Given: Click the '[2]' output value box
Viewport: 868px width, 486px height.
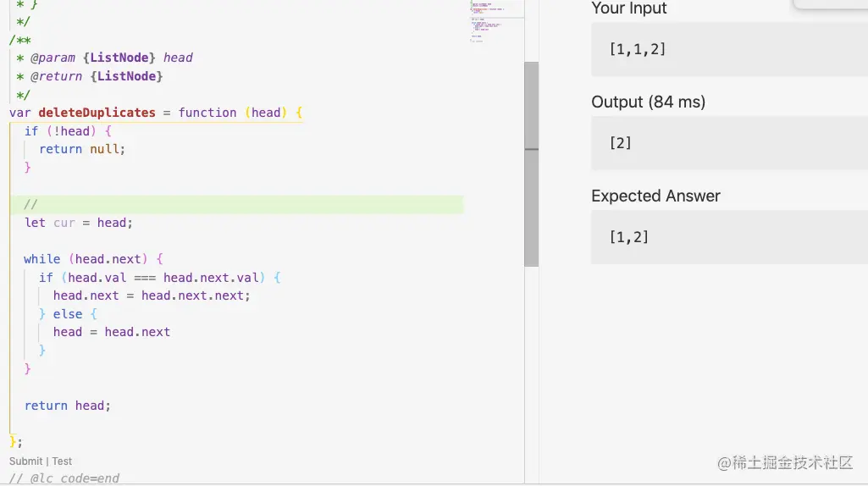Looking at the screenshot, I should pyautogui.click(x=730, y=143).
